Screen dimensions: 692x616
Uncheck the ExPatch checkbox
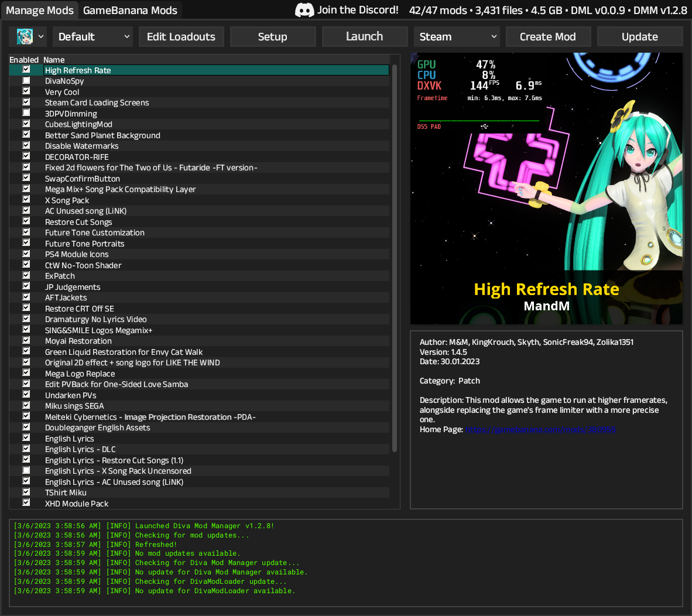26,275
